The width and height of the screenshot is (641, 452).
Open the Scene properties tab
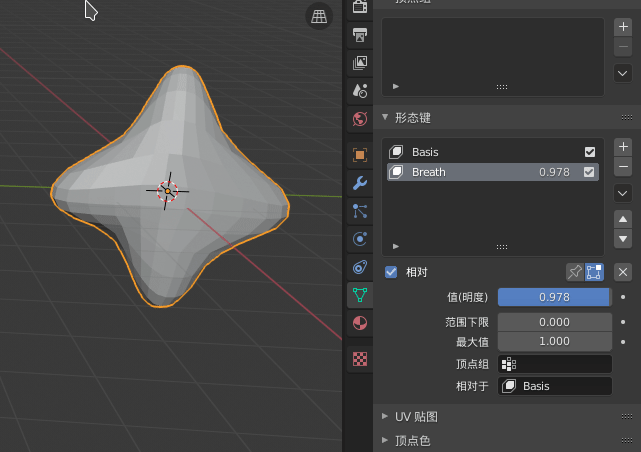tap(360, 91)
